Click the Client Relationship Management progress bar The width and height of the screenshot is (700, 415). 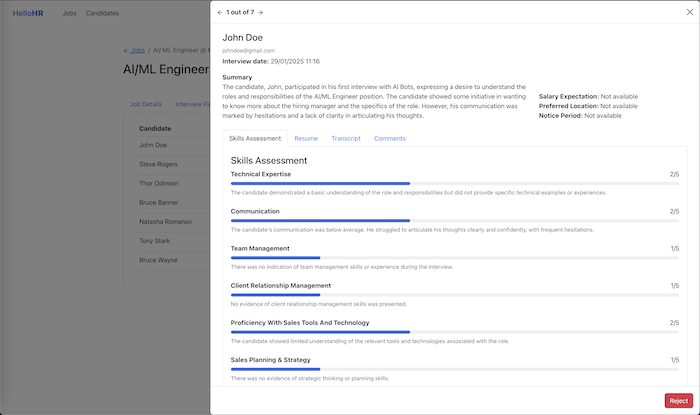click(454, 295)
